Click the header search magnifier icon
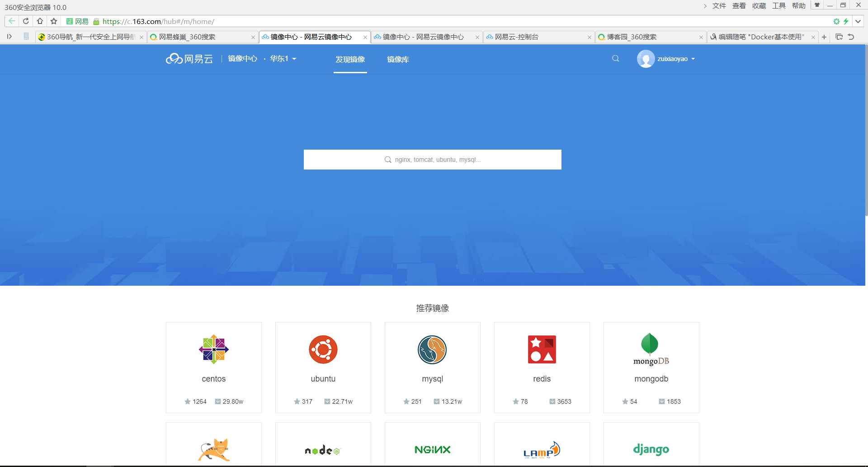This screenshot has height=467, width=868. coord(615,58)
